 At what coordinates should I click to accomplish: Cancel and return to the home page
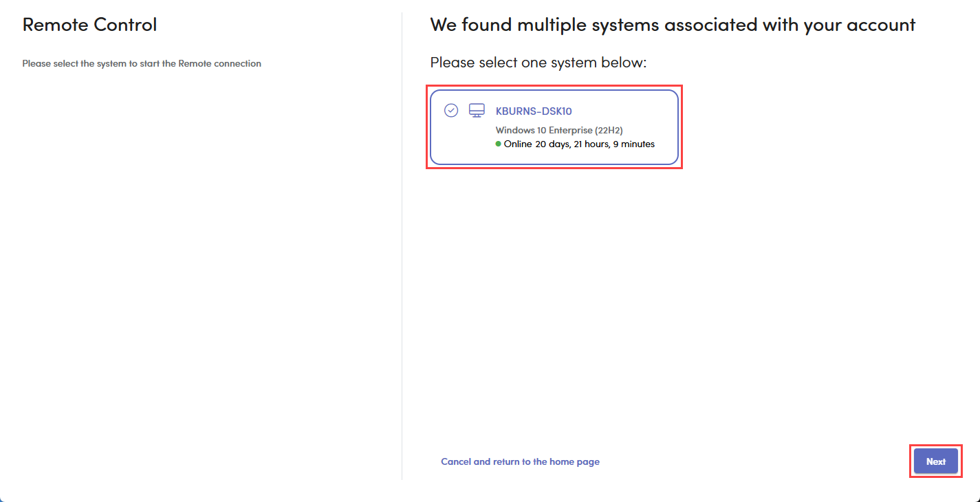[x=520, y=461]
